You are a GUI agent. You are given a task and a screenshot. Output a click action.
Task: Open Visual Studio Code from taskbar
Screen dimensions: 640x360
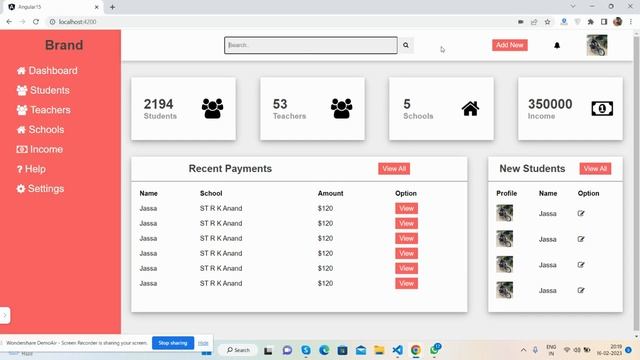[x=397, y=350]
